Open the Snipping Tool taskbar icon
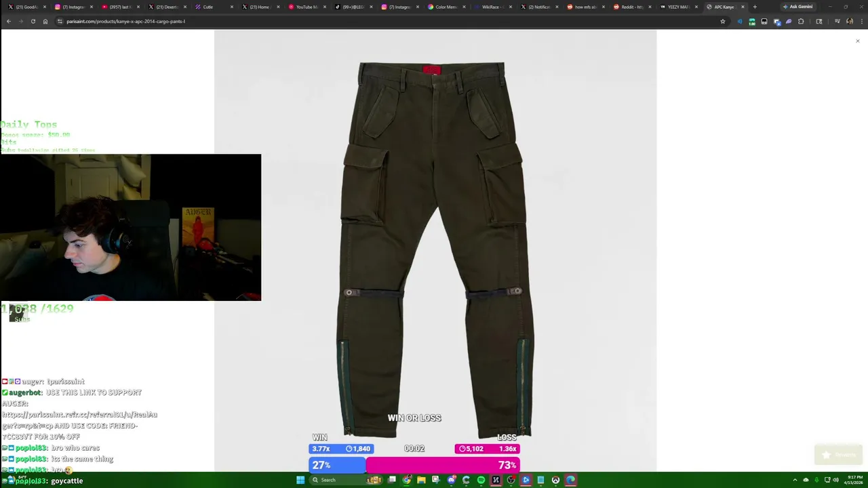The width and height of the screenshot is (868, 488). tap(435, 480)
